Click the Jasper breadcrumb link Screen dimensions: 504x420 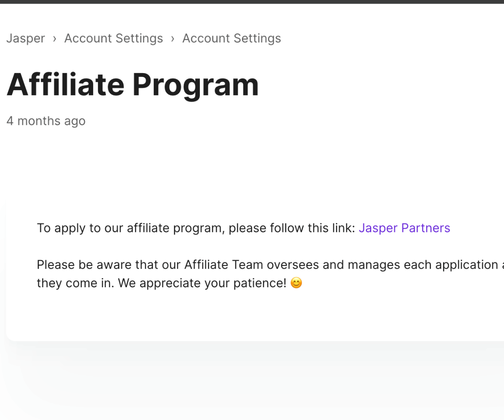coord(26,39)
